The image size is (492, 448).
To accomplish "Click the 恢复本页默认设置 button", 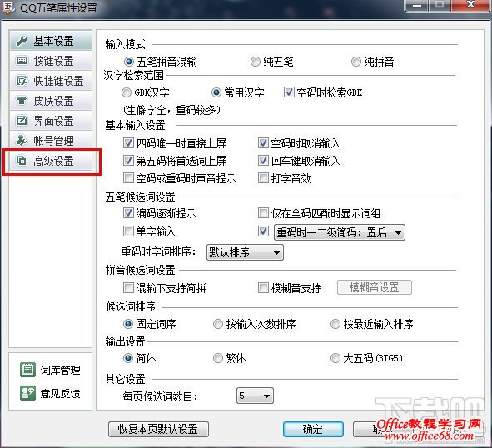I will click(x=158, y=429).
